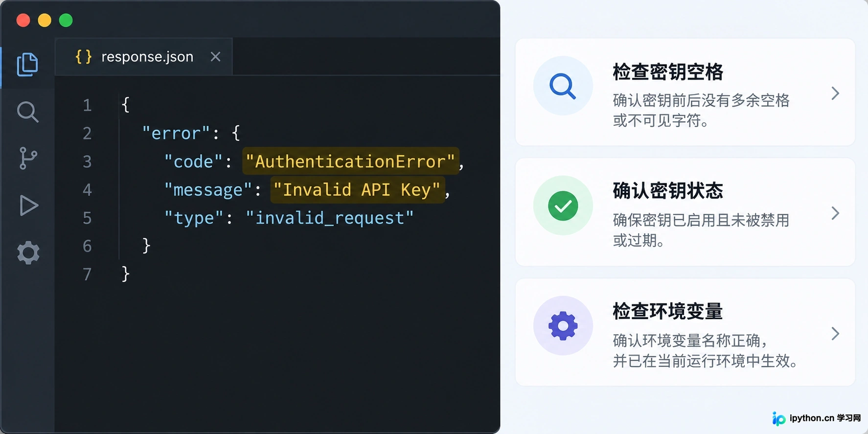The height and width of the screenshot is (434, 868).
Task: Click the "code" key on line 3
Action: coord(193,161)
